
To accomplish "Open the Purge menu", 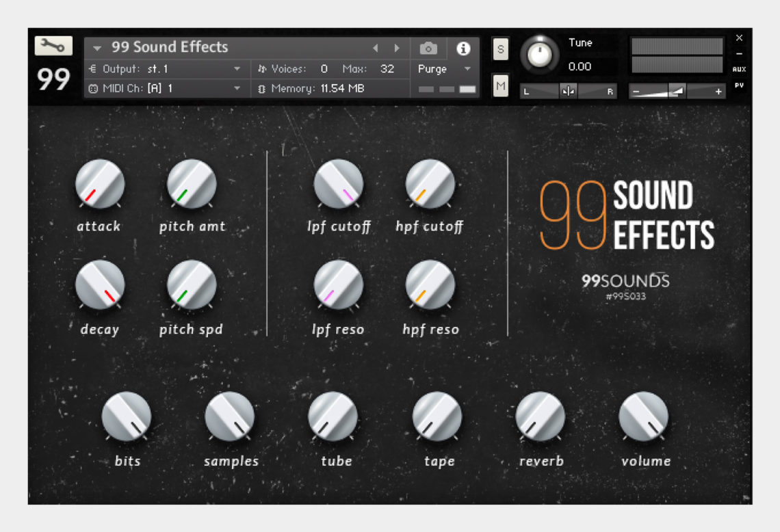I will click(433, 69).
